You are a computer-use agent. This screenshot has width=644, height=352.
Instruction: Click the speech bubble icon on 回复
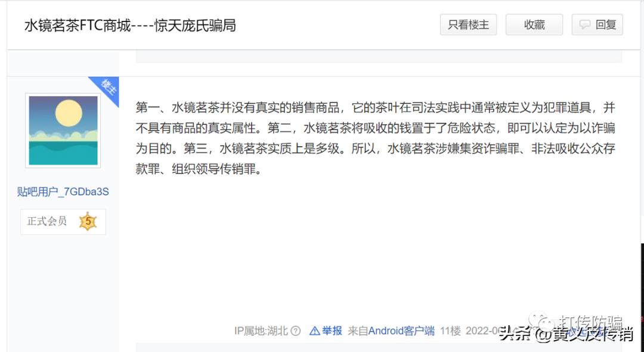[584, 24]
